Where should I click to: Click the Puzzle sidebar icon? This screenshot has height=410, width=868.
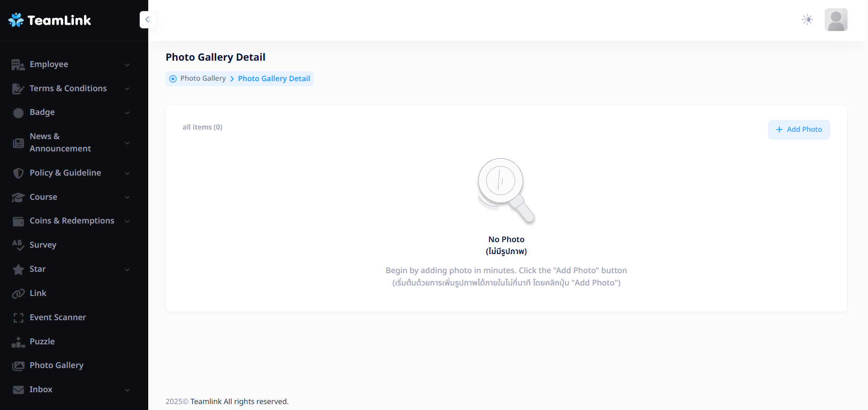pos(18,342)
